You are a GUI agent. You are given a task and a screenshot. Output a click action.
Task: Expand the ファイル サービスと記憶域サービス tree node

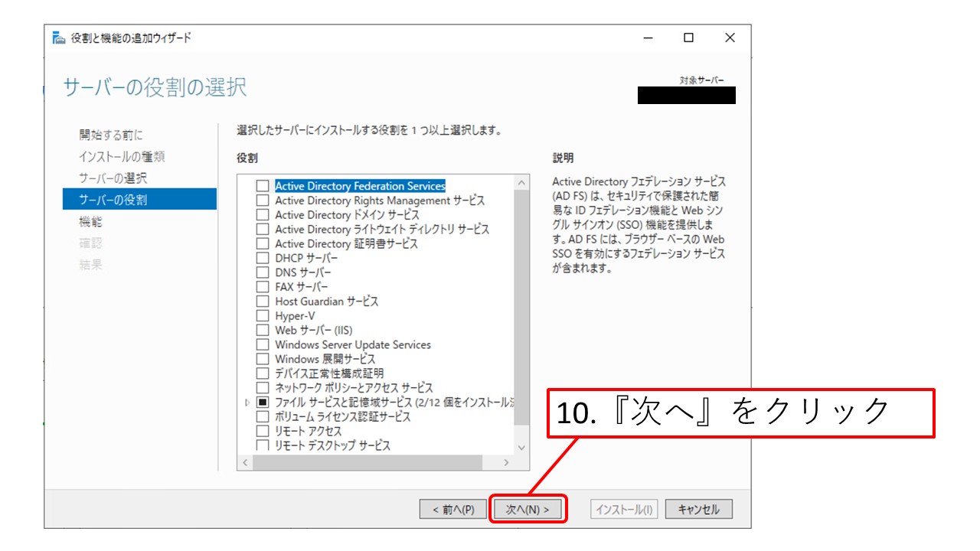point(247,403)
